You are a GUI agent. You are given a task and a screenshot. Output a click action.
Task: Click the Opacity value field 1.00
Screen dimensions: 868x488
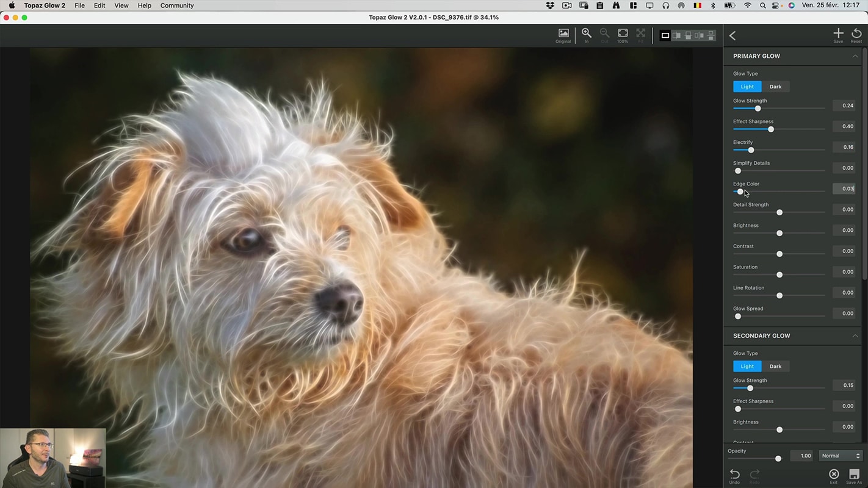(802, 456)
